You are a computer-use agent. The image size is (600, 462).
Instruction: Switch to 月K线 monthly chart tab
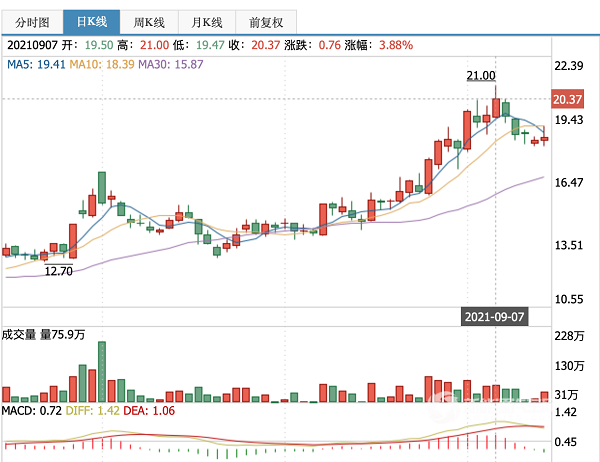click(208, 20)
